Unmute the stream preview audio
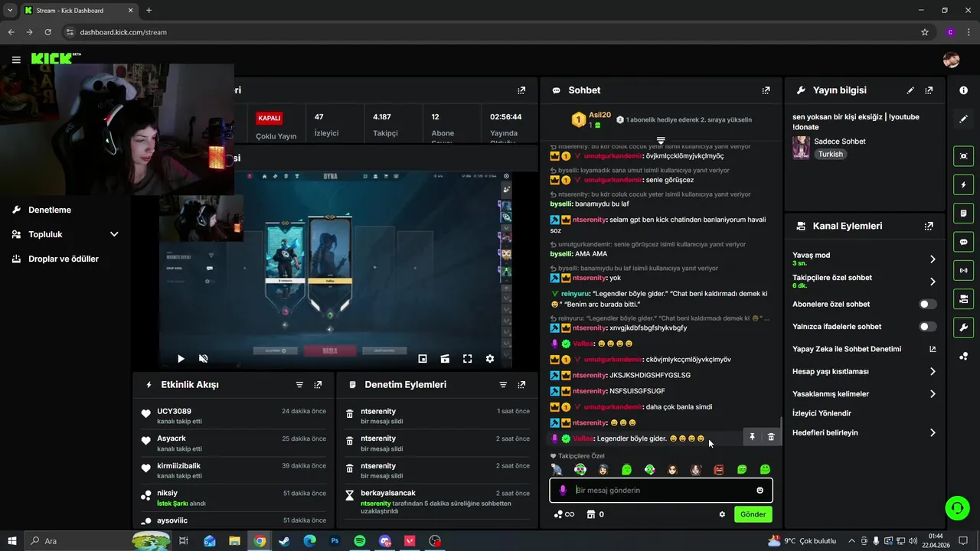 (204, 358)
